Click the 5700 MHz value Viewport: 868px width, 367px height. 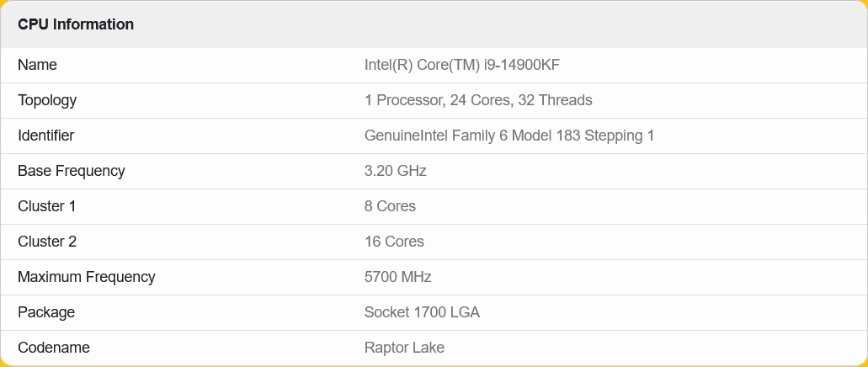click(398, 277)
